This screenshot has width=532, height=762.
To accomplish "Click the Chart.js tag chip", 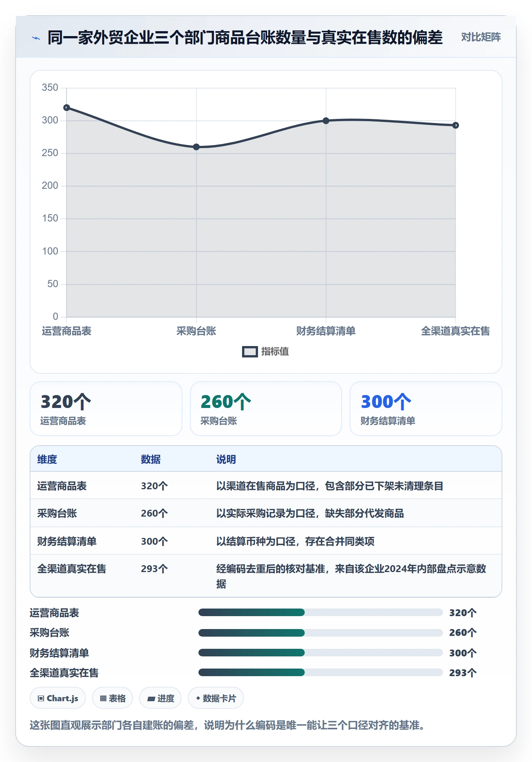I will pos(58,698).
